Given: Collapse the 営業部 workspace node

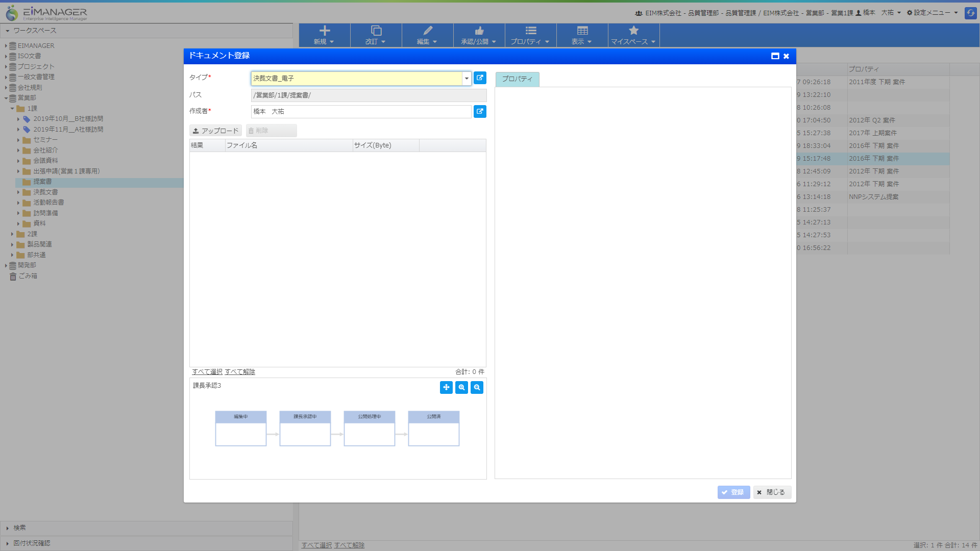Looking at the screenshot, I should click(x=6, y=98).
